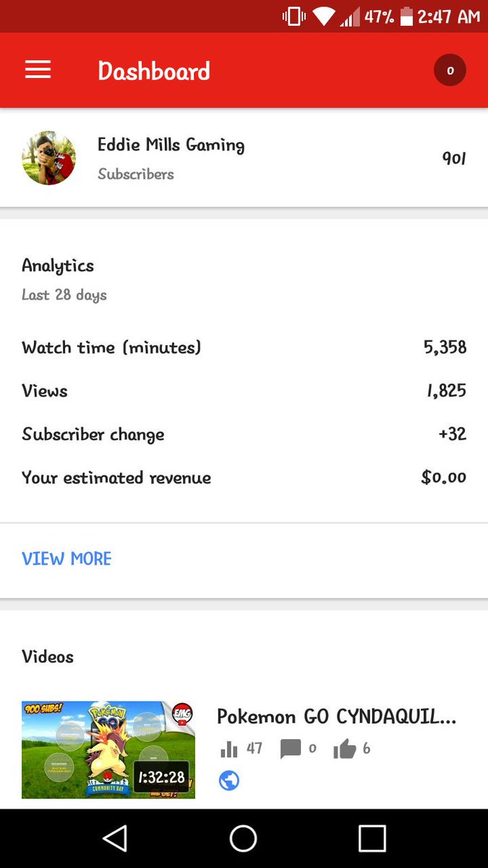The image size is (488, 868).
Task: Tap the Android home circle button
Action: tap(244, 838)
